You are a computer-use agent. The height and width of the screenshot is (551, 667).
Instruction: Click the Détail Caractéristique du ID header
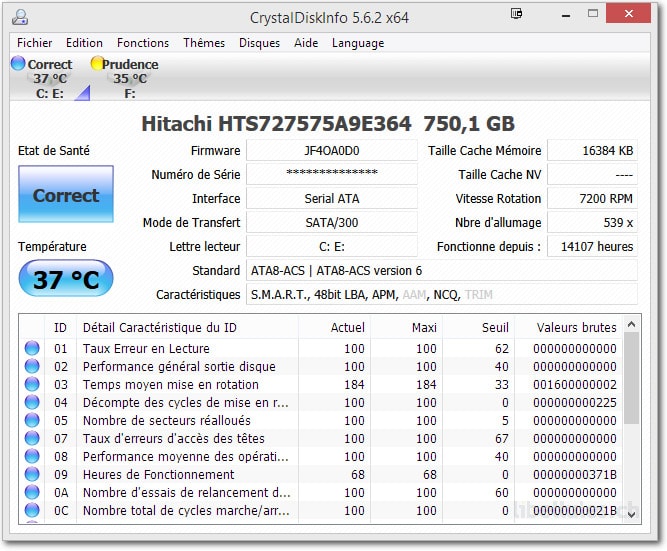[x=187, y=327]
